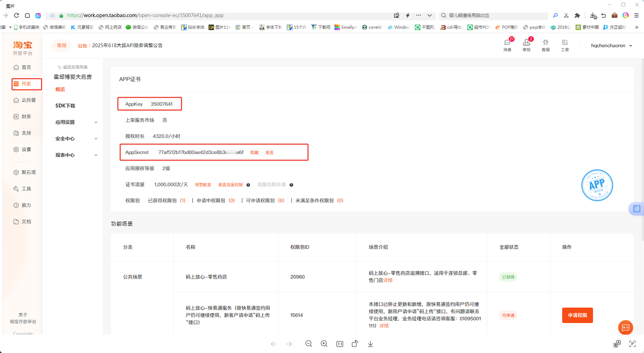Expand 报表中心 submenu

(x=76, y=155)
